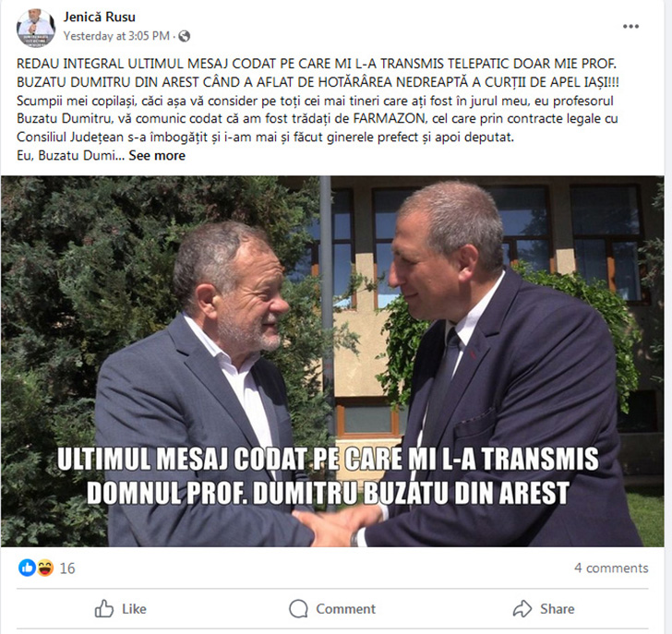
Task: Click the Share button label
Action: 558,609
